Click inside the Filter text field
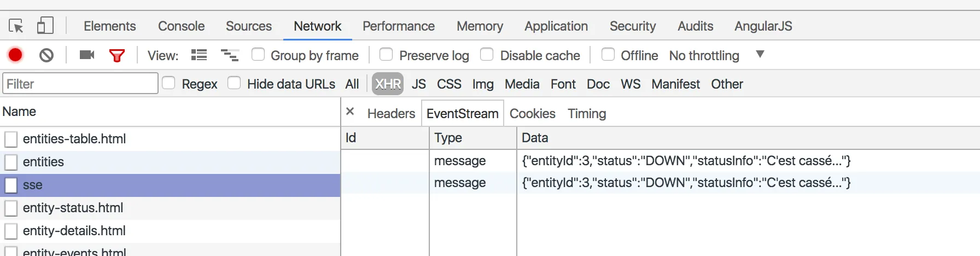This screenshot has height=256, width=980. pos(80,84)
